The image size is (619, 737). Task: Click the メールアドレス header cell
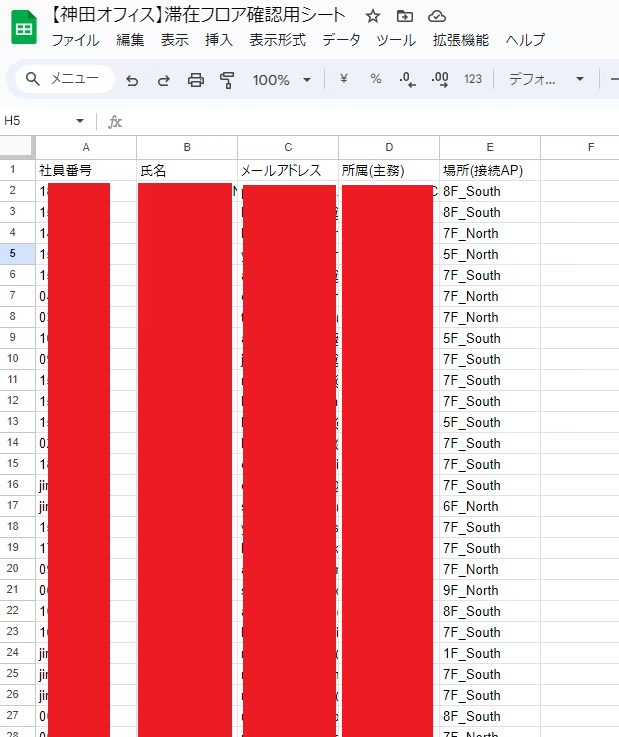coord(288,170)
